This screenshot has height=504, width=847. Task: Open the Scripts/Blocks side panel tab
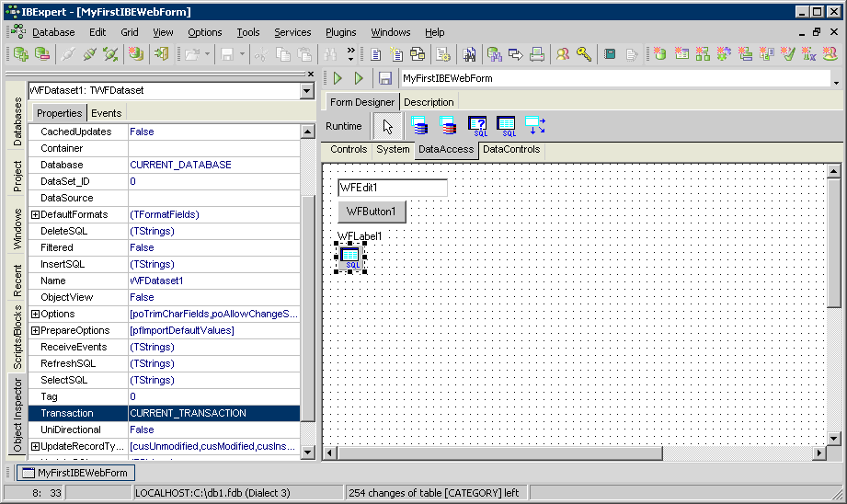[17, 338]
